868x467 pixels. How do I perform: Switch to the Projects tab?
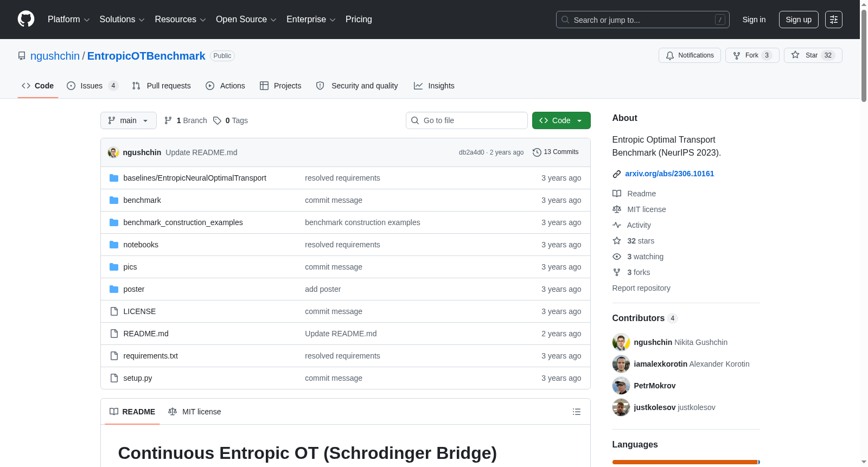pyautogui.click(x=280, y=86)
